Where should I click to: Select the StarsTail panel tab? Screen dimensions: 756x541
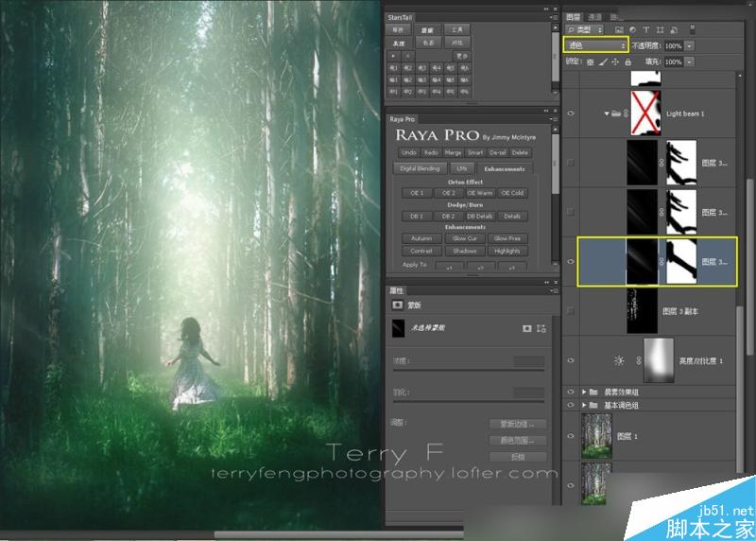tap(400, 17)
